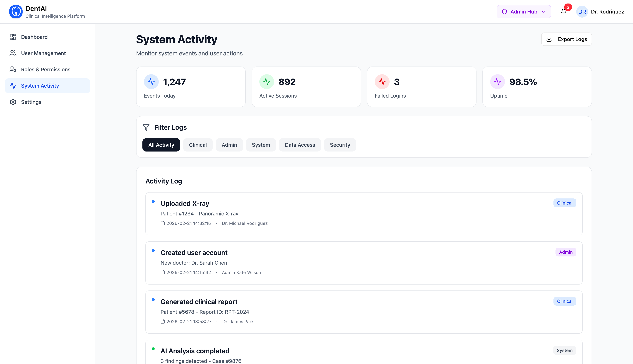Open the Uploaded X-ray log entry
633x364 pixels.
pos(185,203)
